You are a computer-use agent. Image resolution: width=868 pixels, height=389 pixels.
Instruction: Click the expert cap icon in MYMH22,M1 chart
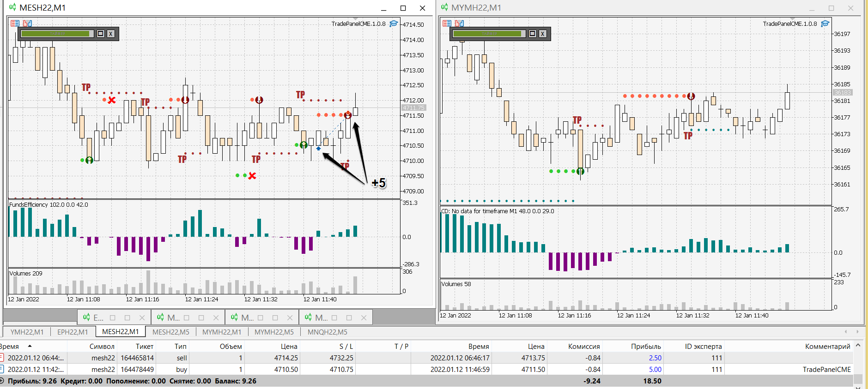pos(825,24)
